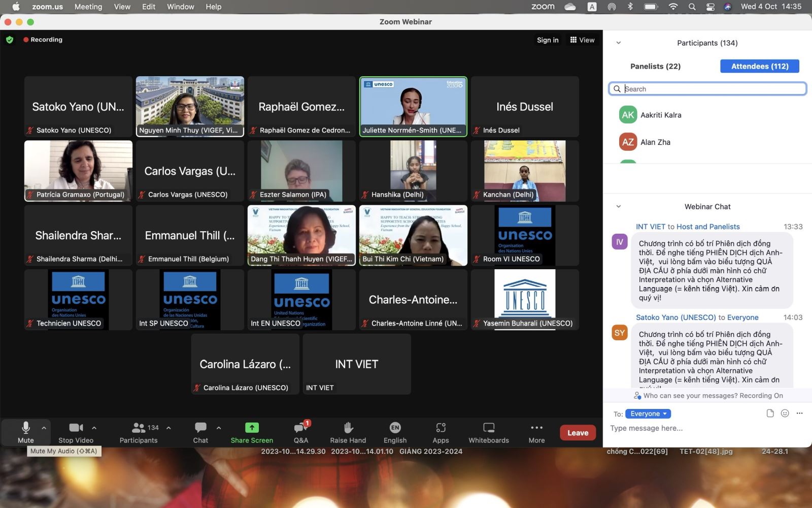Select Patrícia Gramaxo (Portugal) video tile

point(78,171)
